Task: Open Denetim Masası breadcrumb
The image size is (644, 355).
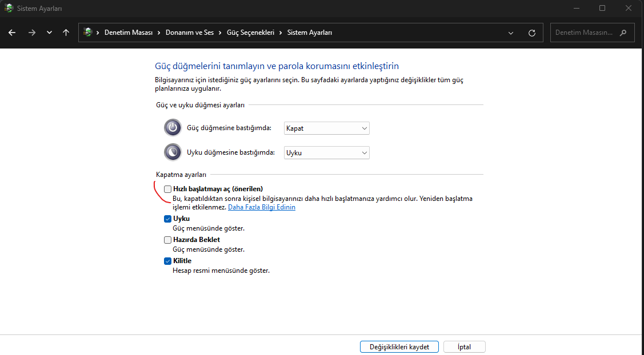Action: click(129, 33)
